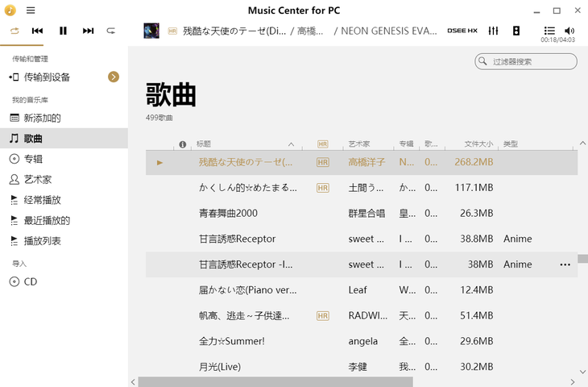Select the song 甘言誘惑Receptor -I...

pos(246,264)
